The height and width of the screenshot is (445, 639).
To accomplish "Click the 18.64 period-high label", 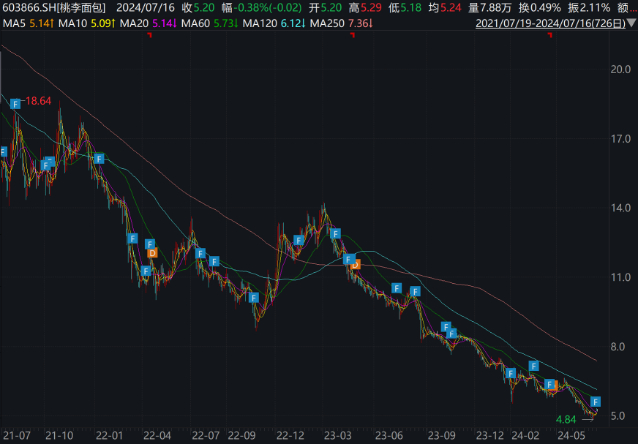I will pyautogui.click(x=38, y=101).
